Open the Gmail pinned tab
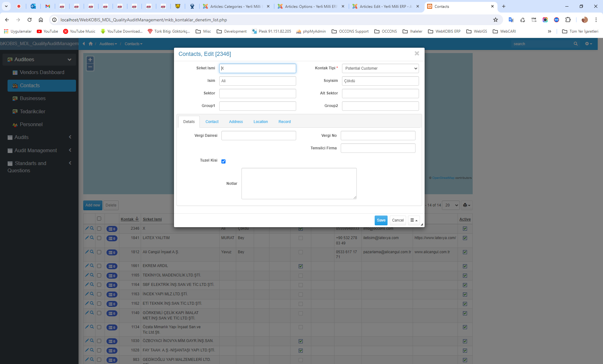The image size is (603, 364). 48,6
